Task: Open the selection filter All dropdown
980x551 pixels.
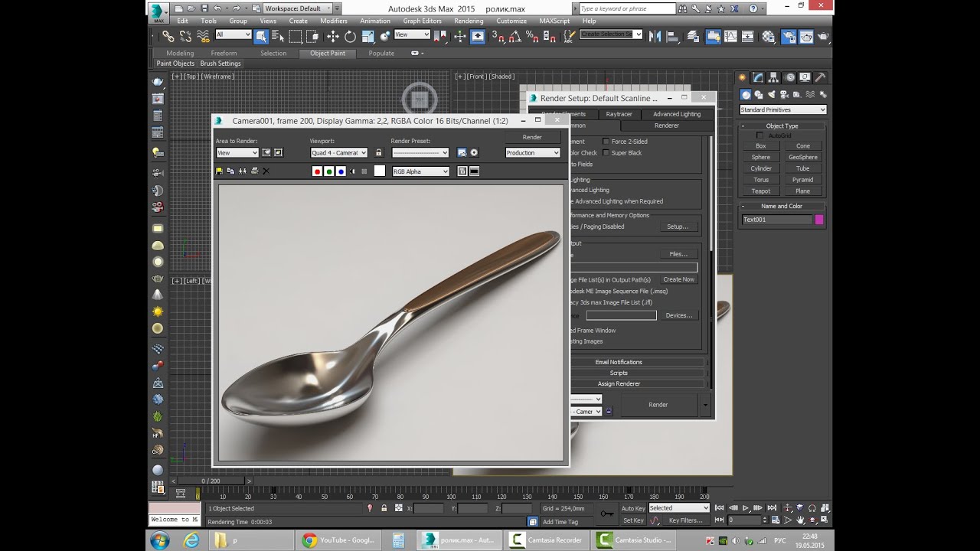Action: (x=233, y=34)
